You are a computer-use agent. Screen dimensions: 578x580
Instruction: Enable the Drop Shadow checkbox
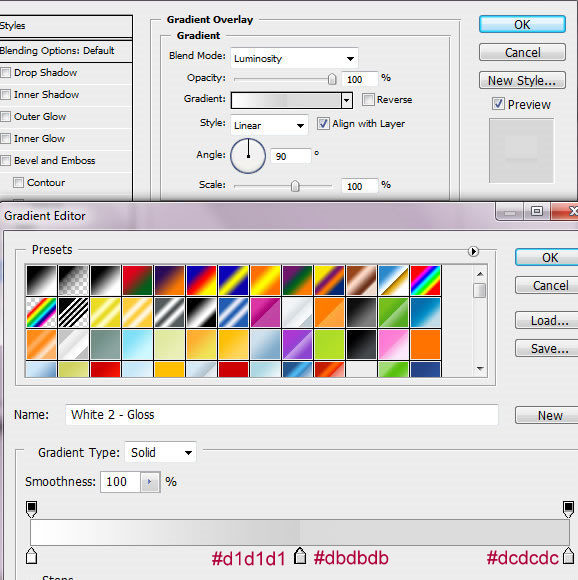click(6, 72)
